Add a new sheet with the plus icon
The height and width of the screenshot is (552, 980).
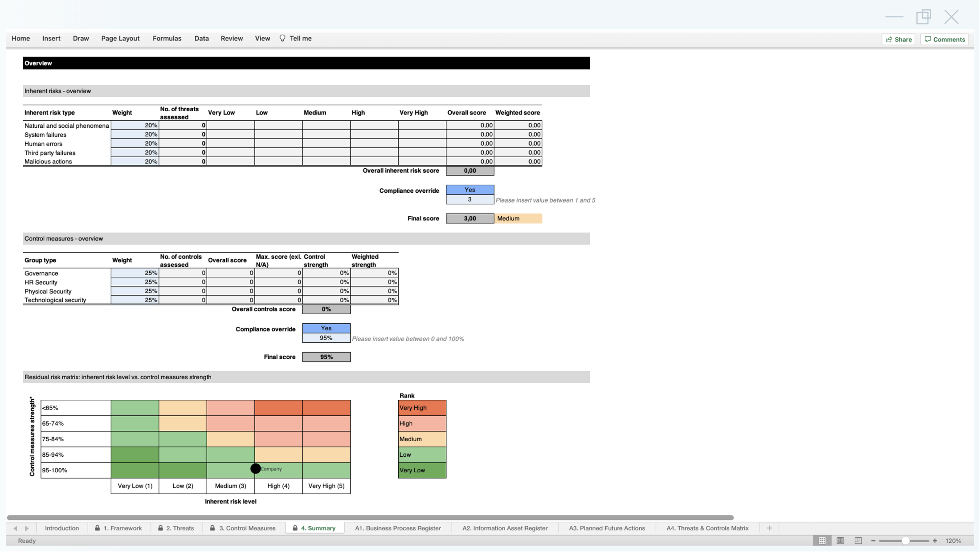(769, 528)
